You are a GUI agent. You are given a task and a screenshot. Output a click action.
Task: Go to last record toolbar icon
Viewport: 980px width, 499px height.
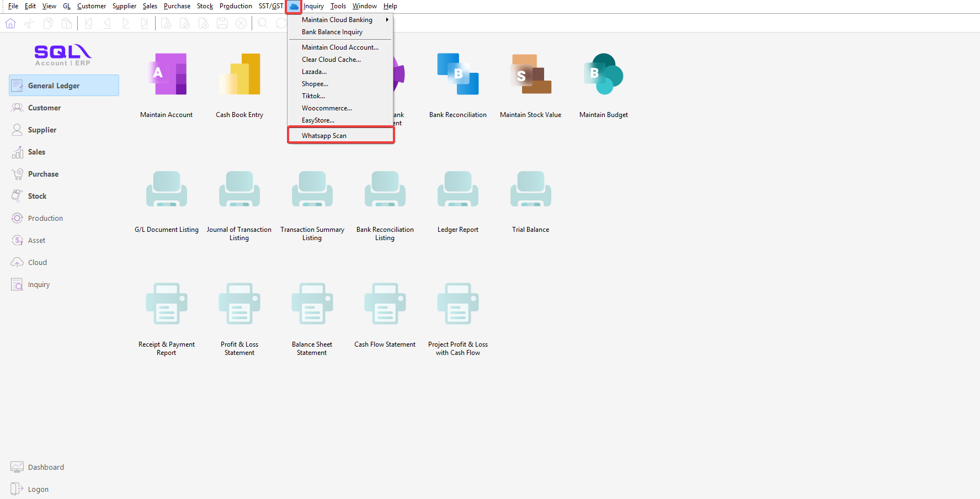145,23
